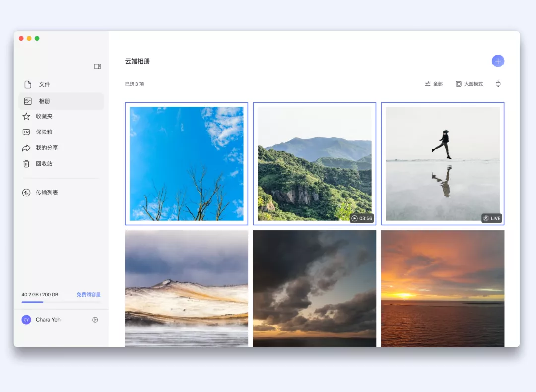
Task: Close the window with the red button
Action: point(21,38)
